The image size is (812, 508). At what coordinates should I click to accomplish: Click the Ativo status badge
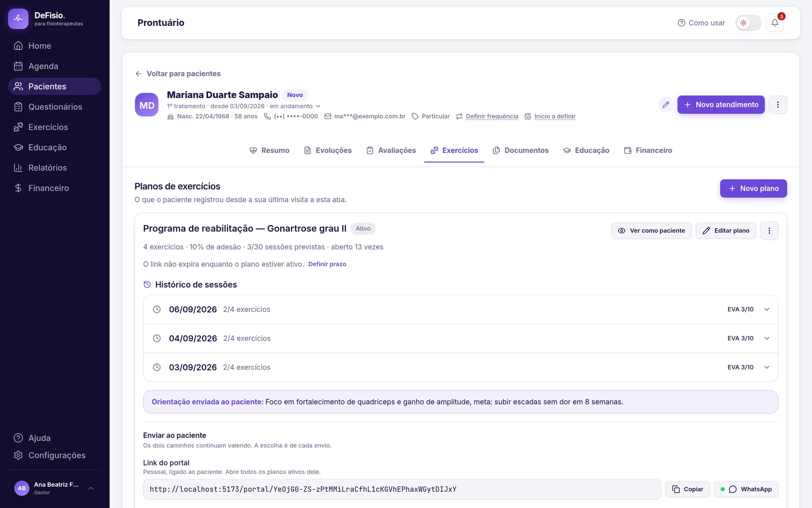click(363, 229)
